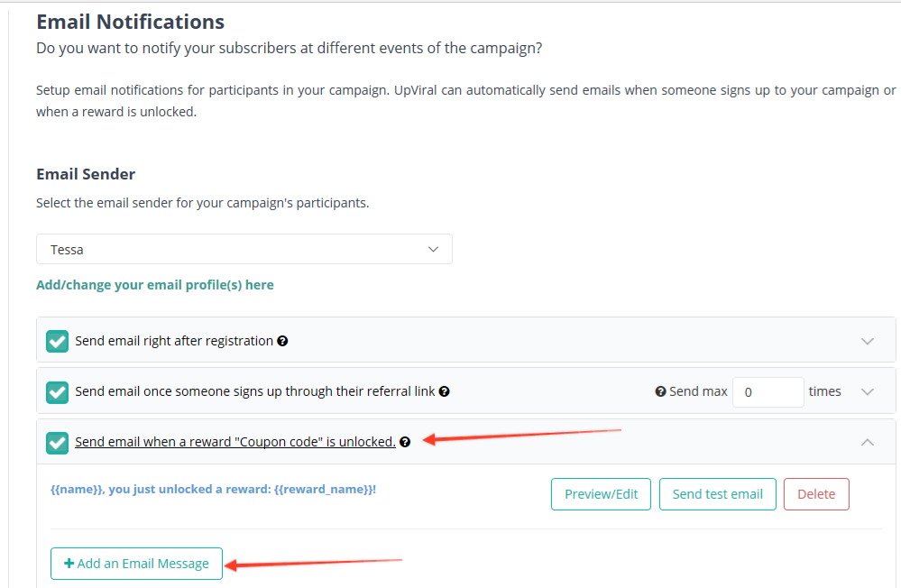The image size is (901, 588).
Task: Click help icon beside referral link email option
Action: (x=444, y=392)
